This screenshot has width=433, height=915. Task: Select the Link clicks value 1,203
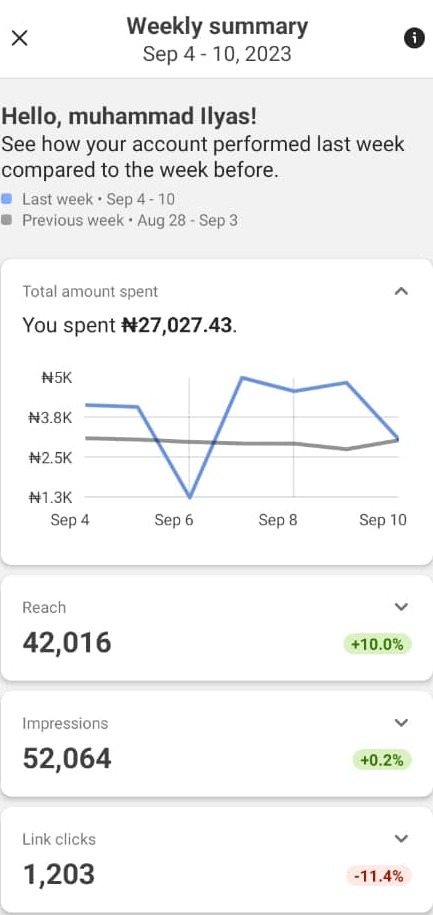click(x=58, y=874)
